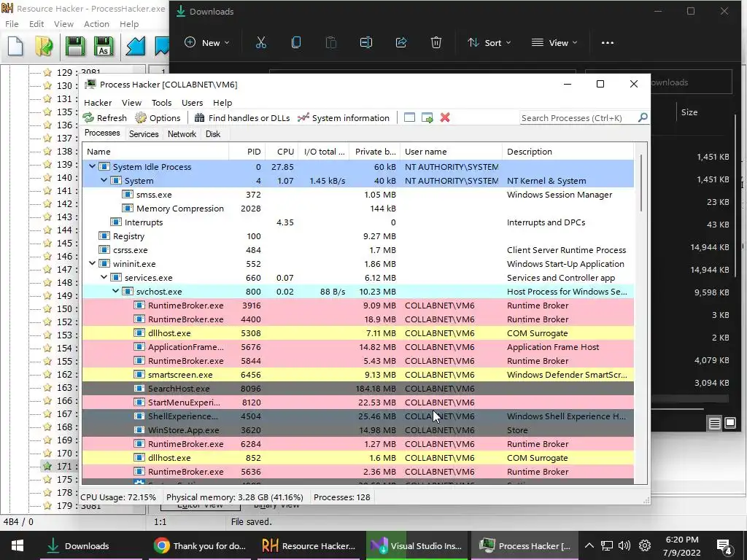Open System information graph button
Image resolution: width=747 pixels, height=560 pixels.
pos(343,117)
